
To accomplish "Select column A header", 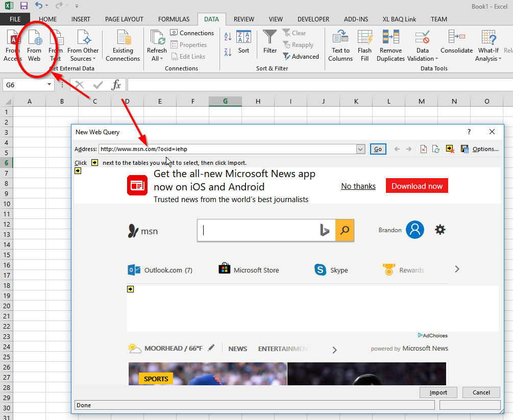I will (30, 102).
